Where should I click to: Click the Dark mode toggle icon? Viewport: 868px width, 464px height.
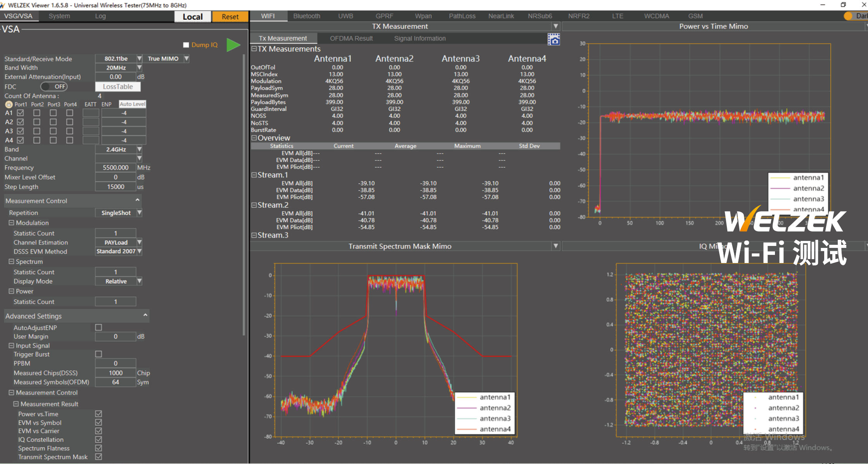[x=849, y=16]
